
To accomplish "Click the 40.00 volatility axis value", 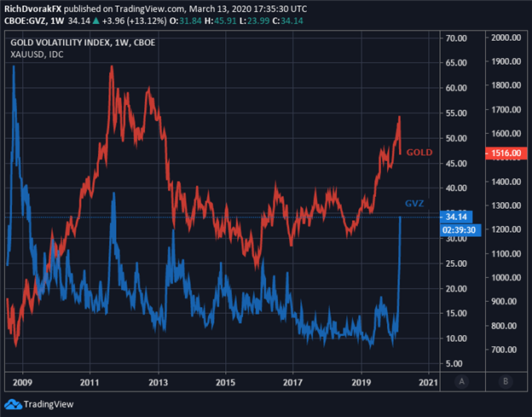I will tap(456, 188).
